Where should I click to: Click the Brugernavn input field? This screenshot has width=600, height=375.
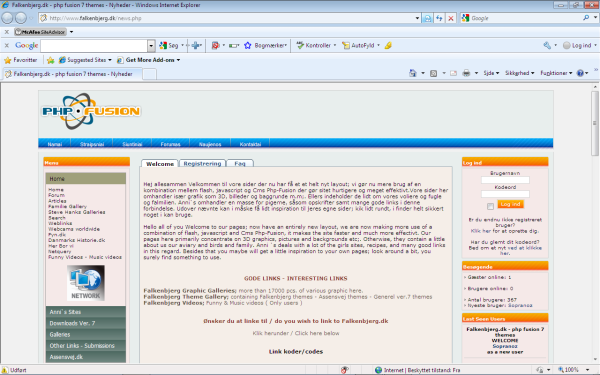coord(505,180)
